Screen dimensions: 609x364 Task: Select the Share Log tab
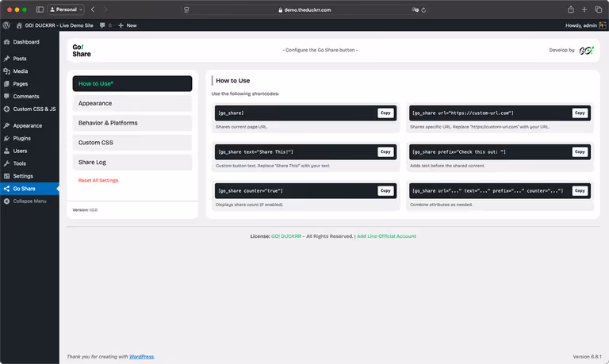click(x=132, y=162)
